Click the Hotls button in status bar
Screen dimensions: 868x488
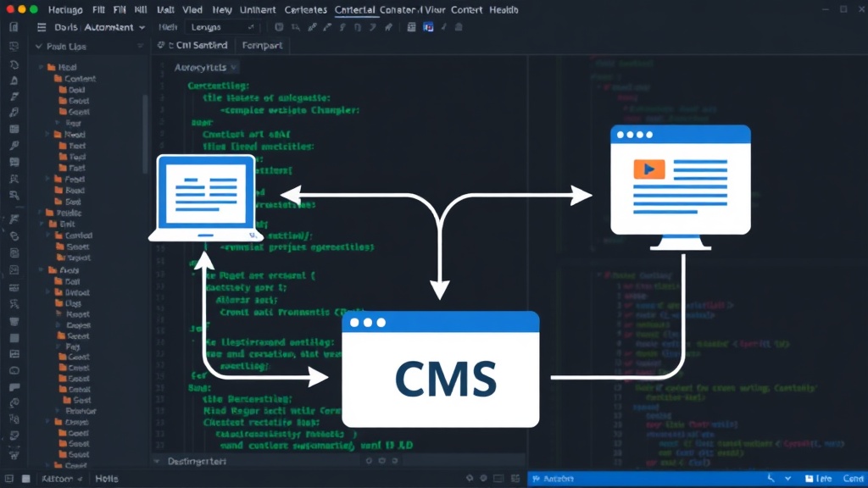coord(106,479)
